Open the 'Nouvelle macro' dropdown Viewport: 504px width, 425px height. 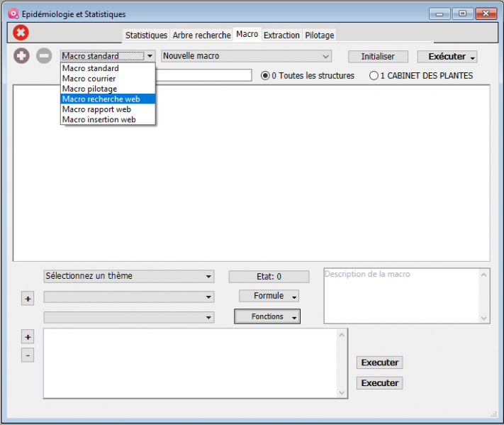(247, 56)
